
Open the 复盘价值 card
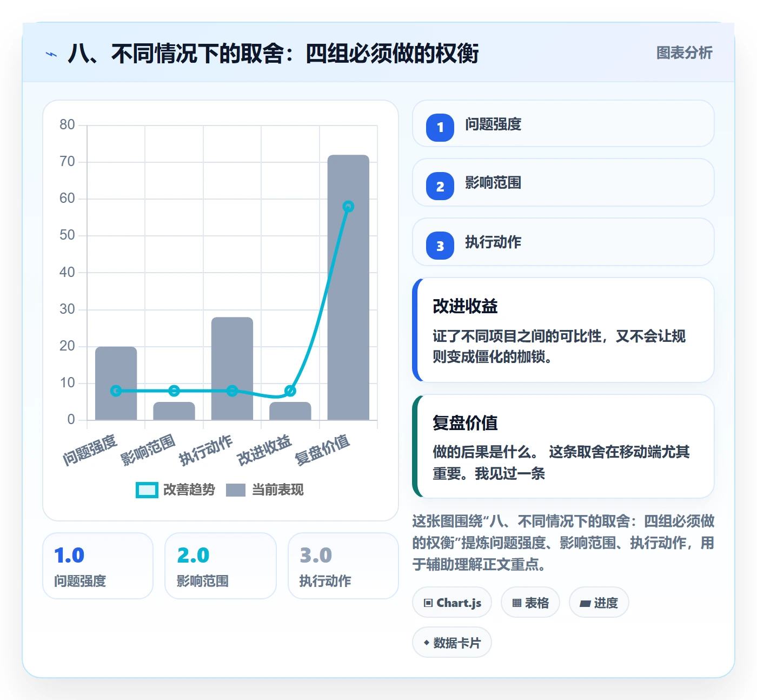563,446
